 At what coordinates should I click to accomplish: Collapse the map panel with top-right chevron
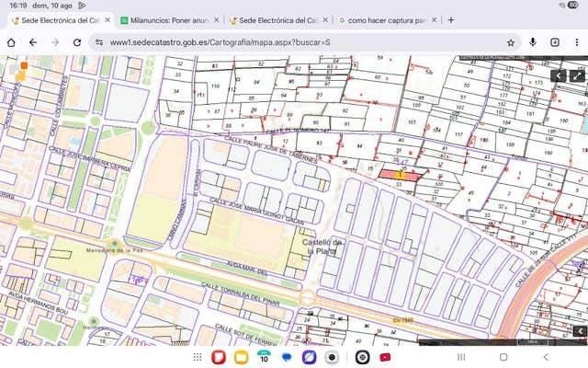(560, 76)
